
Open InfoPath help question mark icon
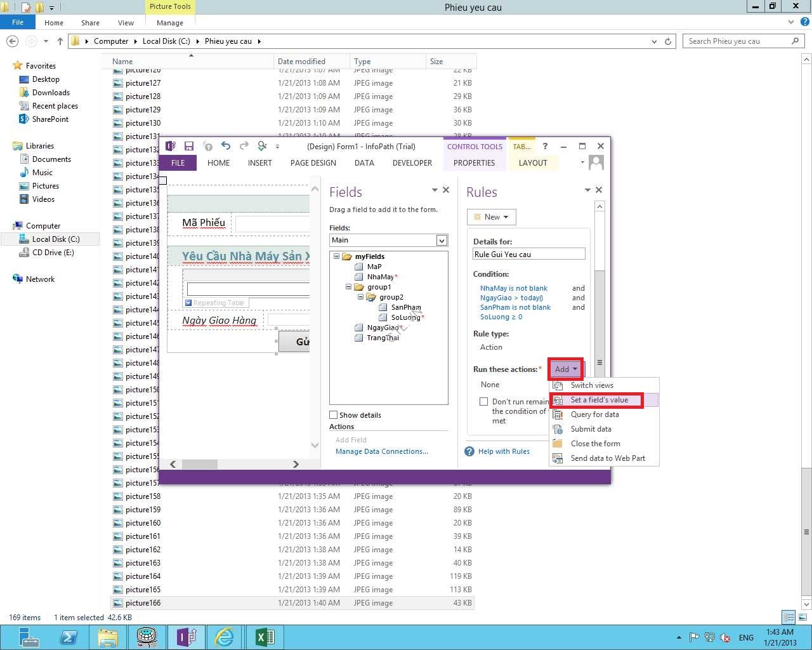point(545,146)
